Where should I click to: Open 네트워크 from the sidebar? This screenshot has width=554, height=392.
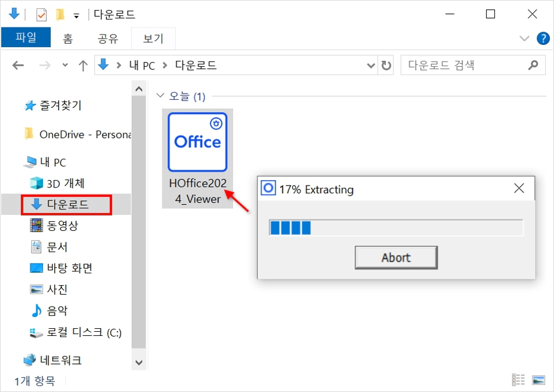[x=63, y=359]
